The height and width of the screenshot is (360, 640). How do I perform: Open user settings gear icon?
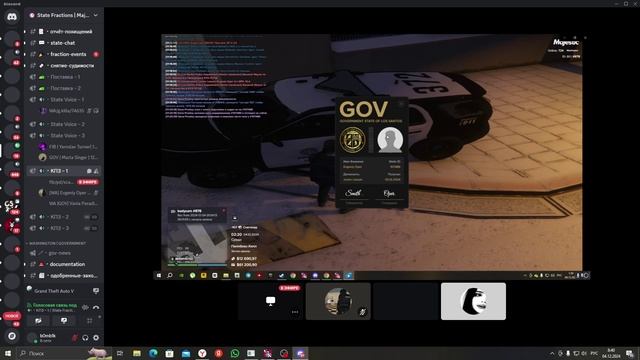pos(96,338)
